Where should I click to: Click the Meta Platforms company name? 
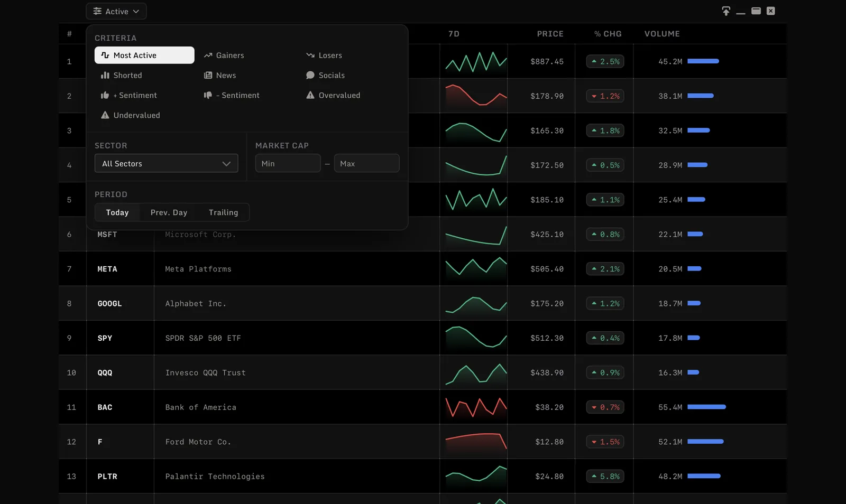[198, 269]
